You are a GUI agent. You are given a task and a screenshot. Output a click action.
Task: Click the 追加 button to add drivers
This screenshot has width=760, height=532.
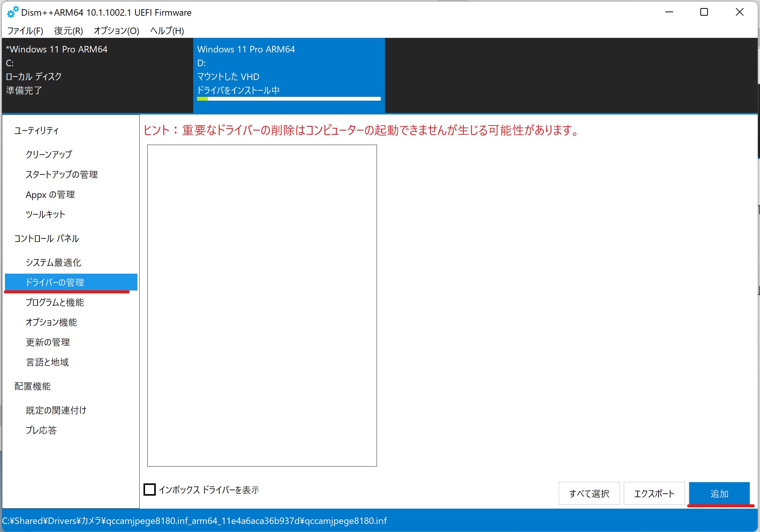pyautogui.click(x=719, y=493)
